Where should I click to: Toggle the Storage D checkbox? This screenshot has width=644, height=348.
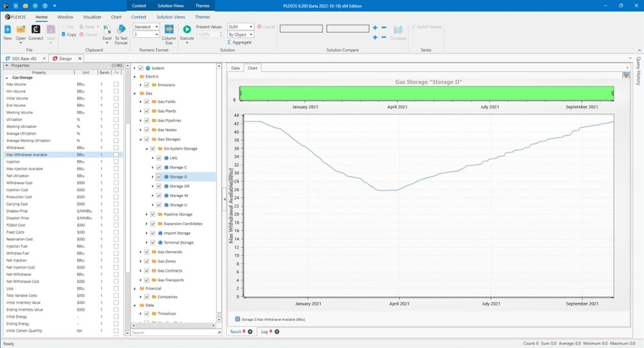pos(159,177)
